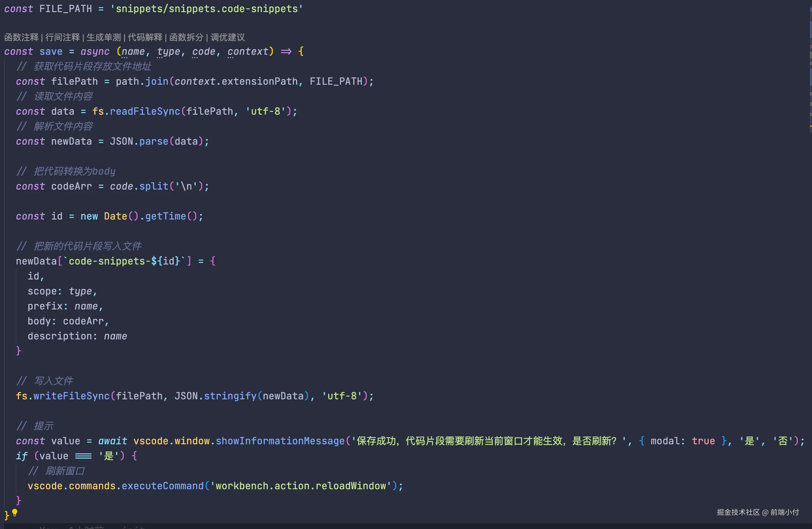Click the 'snippets/snippets.code-snippets' string literal

pos(206,9)
